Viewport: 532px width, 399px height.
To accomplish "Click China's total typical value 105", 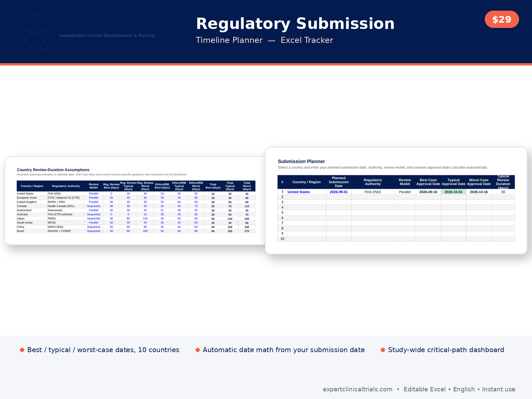I will tap(230, 227).
